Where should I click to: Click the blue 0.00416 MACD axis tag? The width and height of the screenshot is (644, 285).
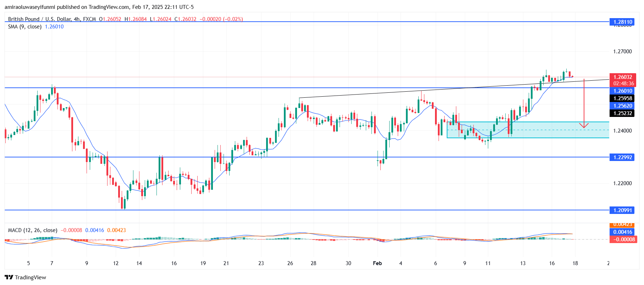point(623,232)
